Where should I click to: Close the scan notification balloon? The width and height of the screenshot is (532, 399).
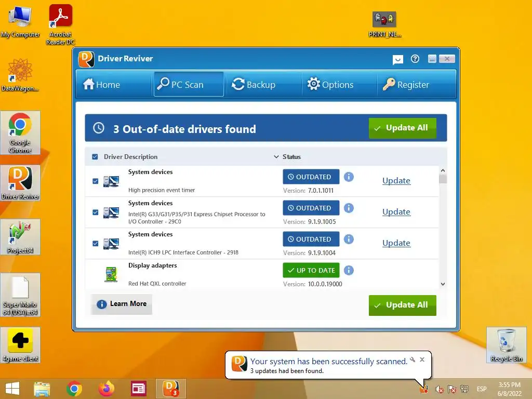tap(422, 360)
